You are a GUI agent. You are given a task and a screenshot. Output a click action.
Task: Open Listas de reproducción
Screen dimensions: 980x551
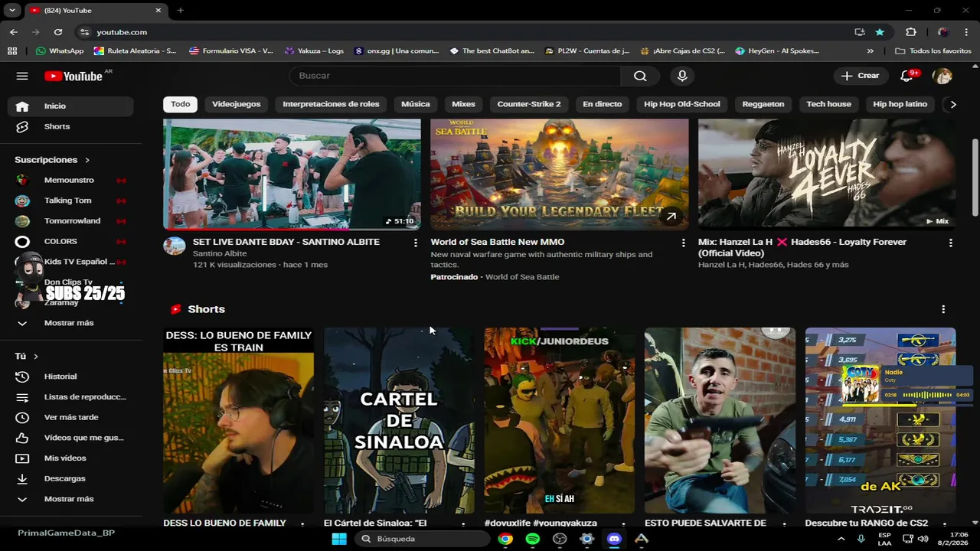coord(70,397)
